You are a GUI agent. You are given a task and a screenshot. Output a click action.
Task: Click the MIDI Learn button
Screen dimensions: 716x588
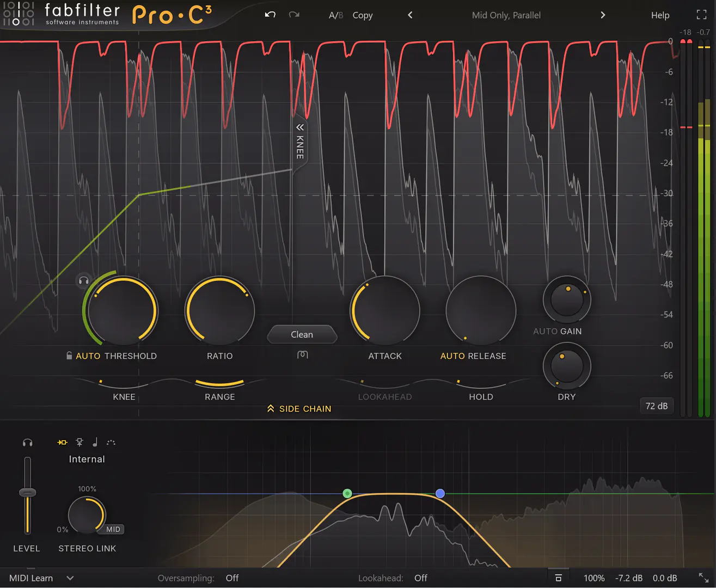[x=31, y=578]
